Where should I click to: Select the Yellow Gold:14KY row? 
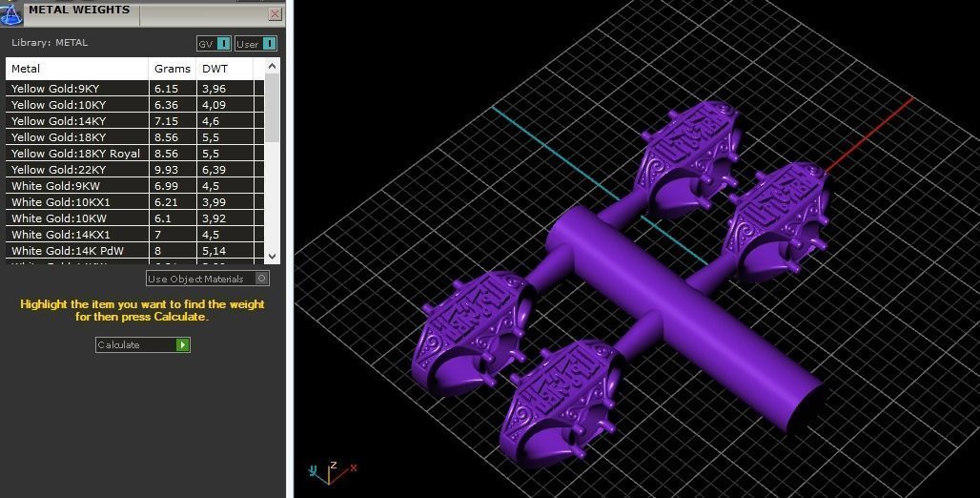point(134,121)
